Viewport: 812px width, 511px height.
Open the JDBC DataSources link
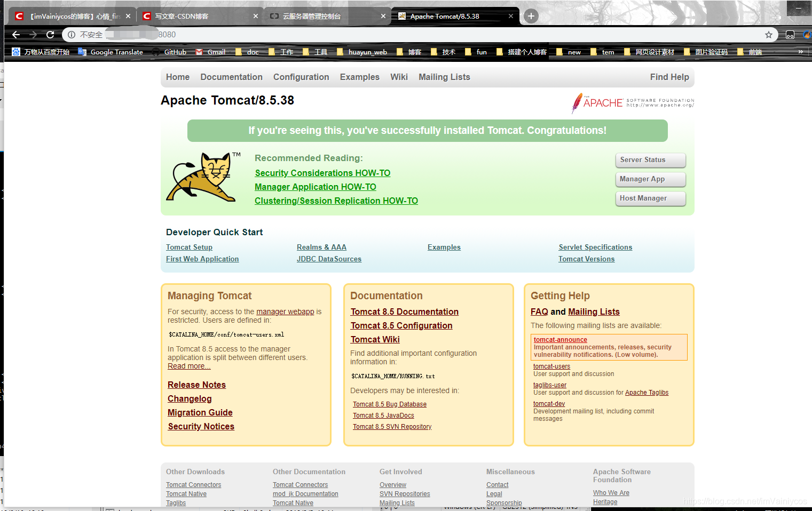point(329,259)
